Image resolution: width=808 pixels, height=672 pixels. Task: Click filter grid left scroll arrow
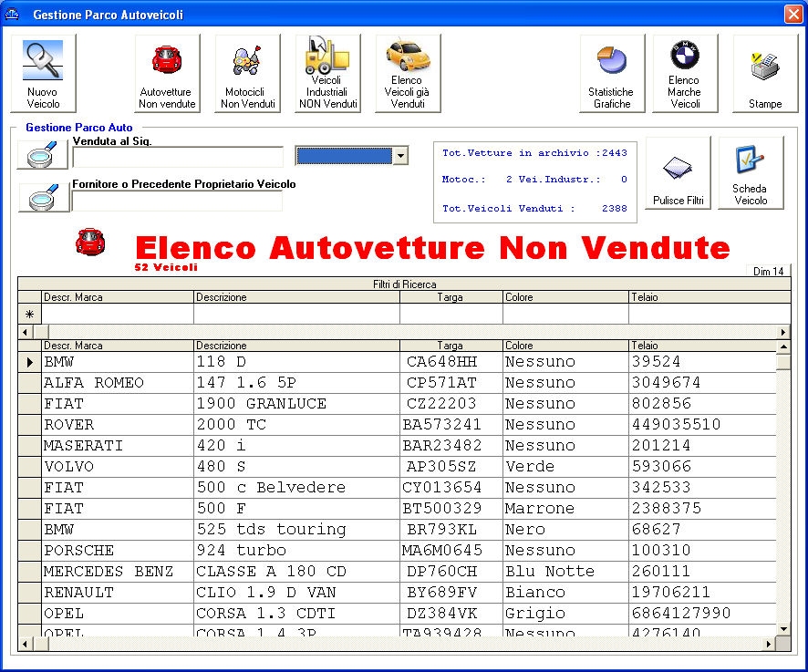[x=25, y=332]
